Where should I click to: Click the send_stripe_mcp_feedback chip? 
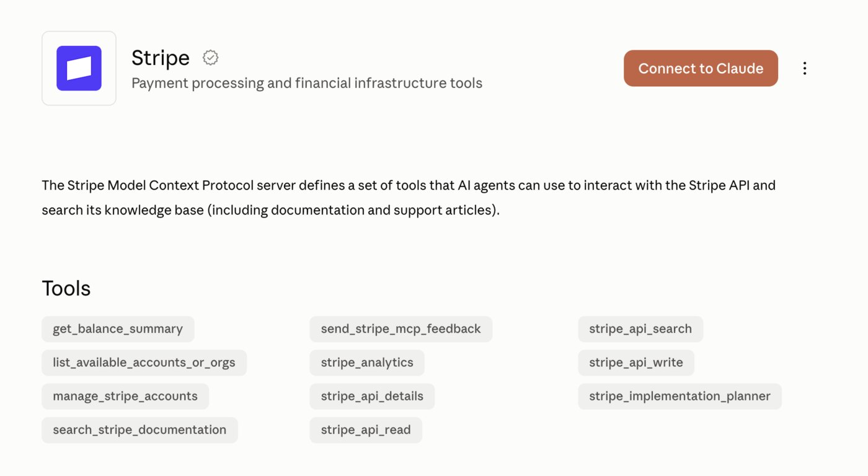(x=401, y=329)
